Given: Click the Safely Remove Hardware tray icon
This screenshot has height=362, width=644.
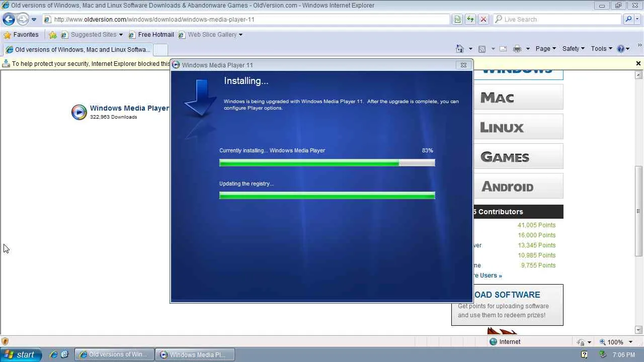Looking at the screenshot, I should (x=603, y=355).
